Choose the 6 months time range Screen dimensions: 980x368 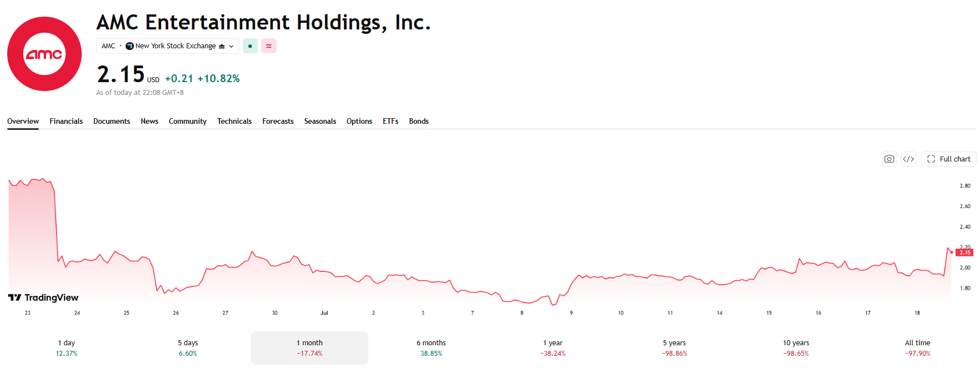[431, 348]
